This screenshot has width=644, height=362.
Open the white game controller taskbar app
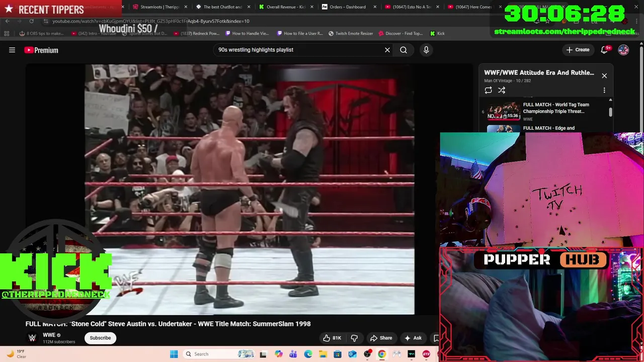[x=397, y=354]
